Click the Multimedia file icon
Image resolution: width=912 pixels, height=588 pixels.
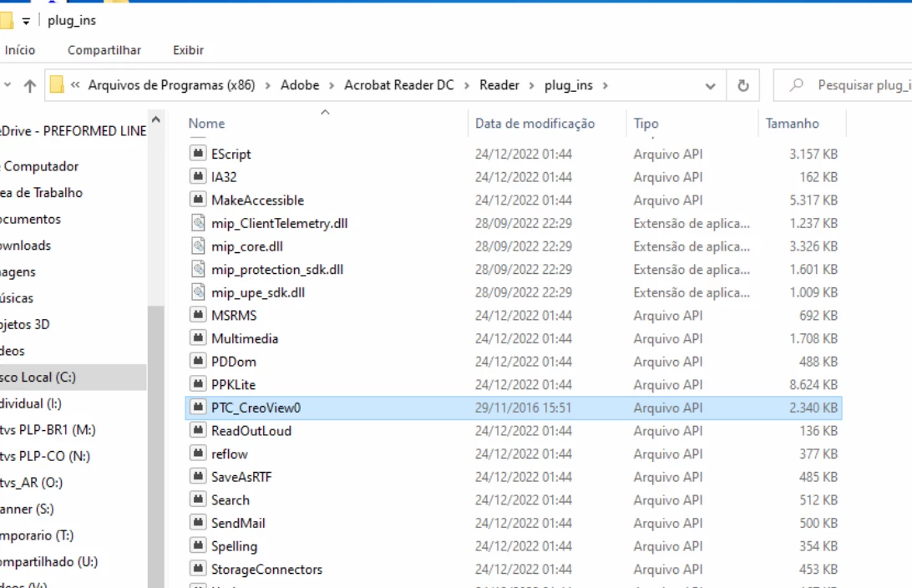click(198, 338)
